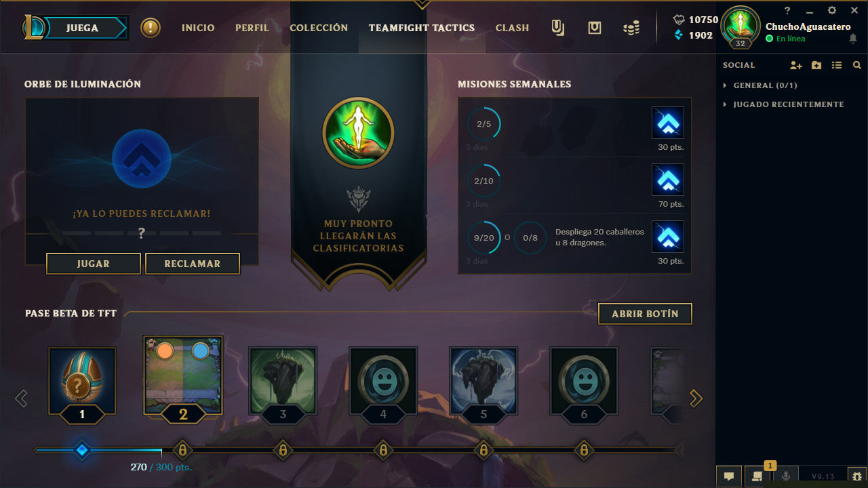The height and width of the screenshot is (488, 868).
Task: Click the Reclamar button
Action: click(x=193, y=264)
